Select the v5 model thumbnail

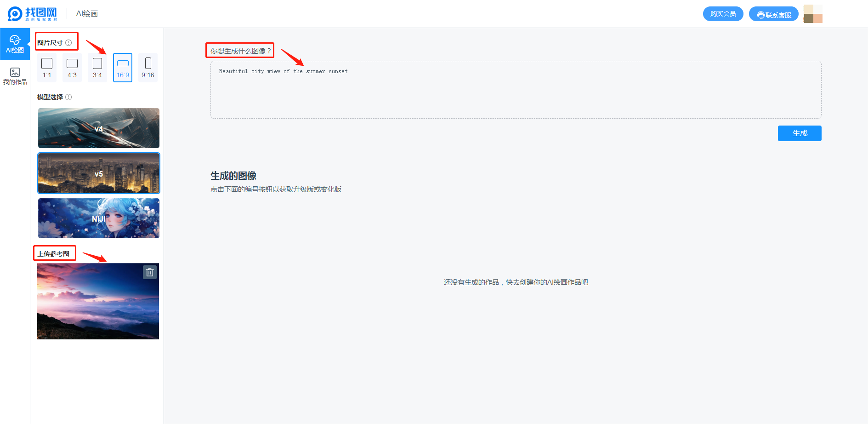click(99, 173)
